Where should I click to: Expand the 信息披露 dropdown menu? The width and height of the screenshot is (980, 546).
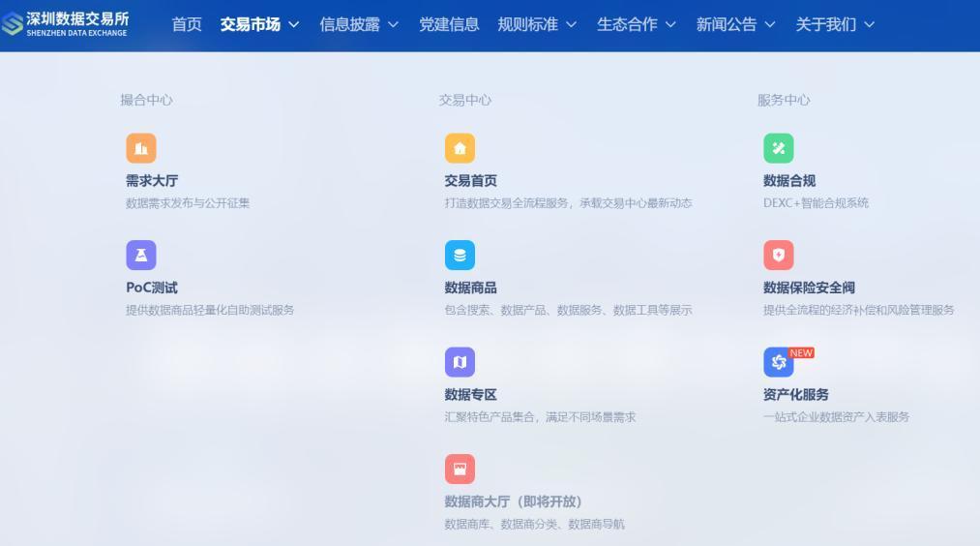359,24
